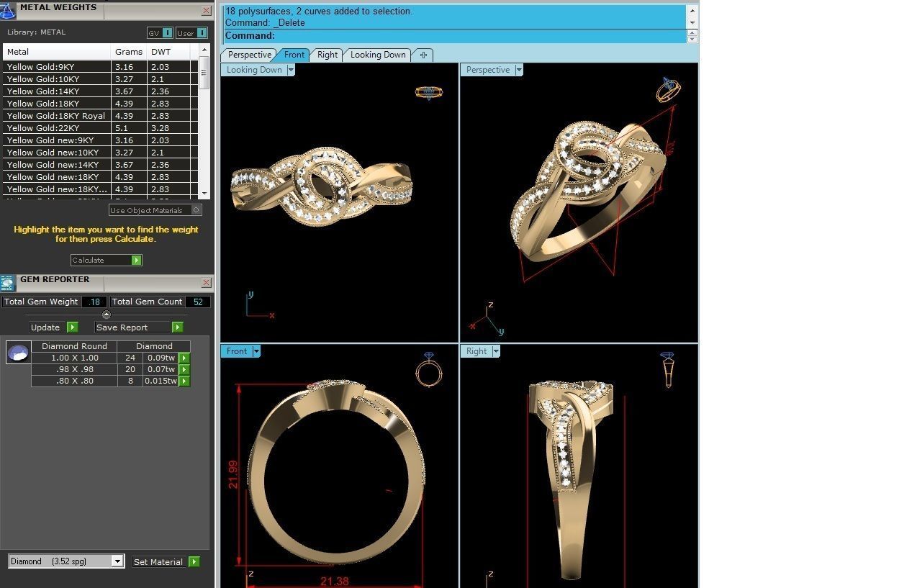Click the round diamond gem thumbnail
This screenshot has height=588, width=917.
[x=19, y=353]
